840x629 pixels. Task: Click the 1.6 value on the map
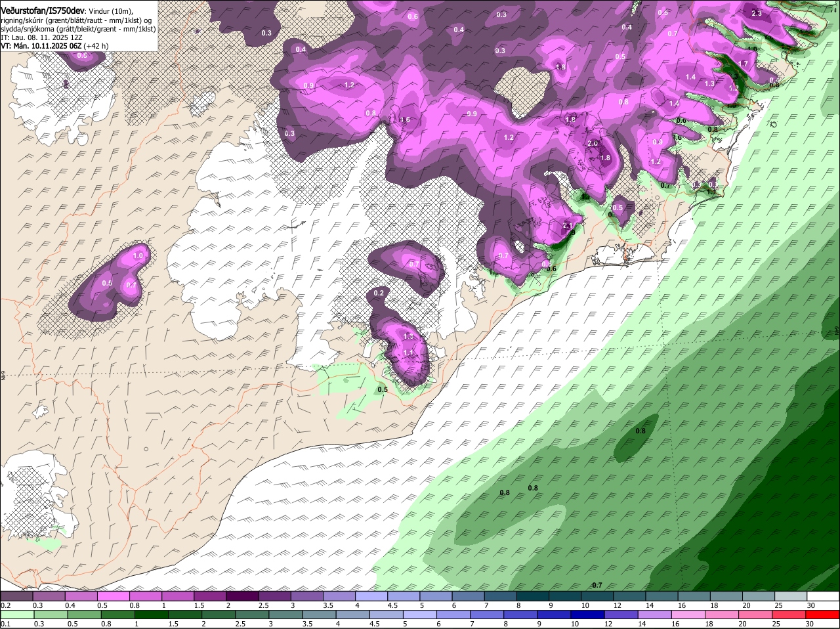tap(405, 119)
